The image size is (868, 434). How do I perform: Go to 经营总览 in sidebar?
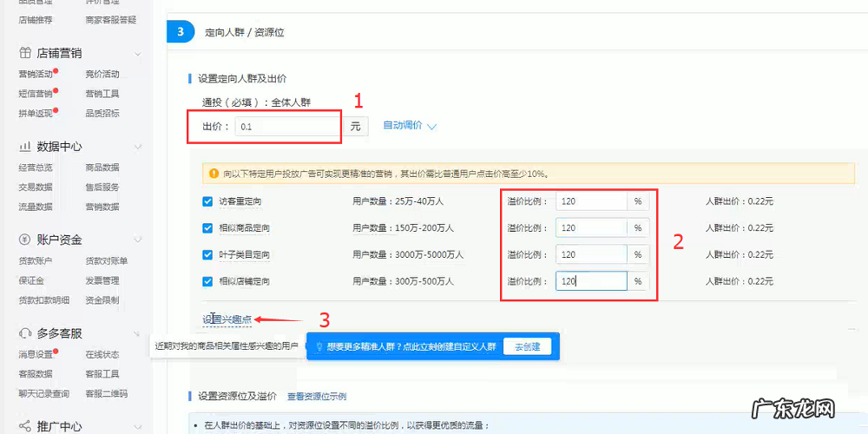36,168
